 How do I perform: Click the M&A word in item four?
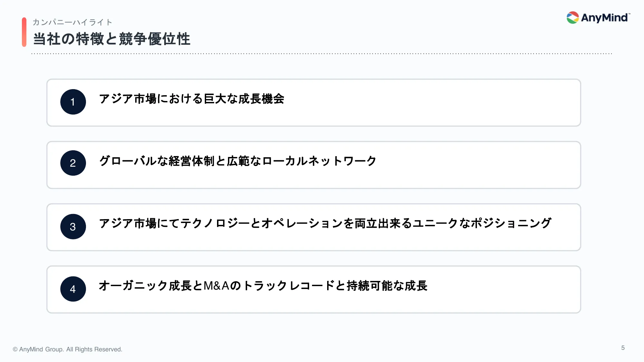217,286
